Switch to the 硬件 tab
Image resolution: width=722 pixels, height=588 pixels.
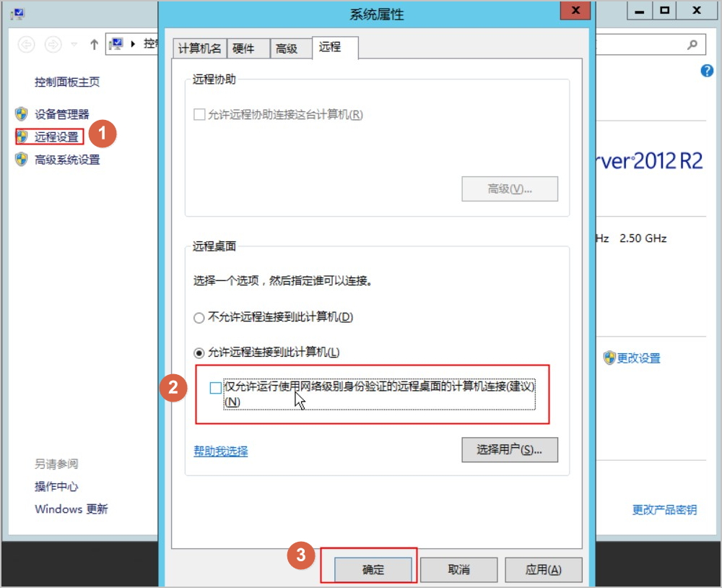[x=243, y=48]
